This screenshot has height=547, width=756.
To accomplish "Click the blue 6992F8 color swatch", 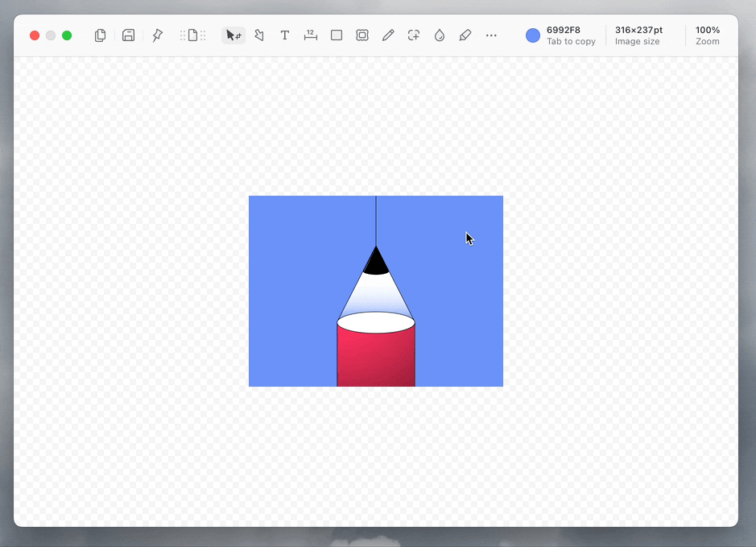I will click(x=533, y=35).
